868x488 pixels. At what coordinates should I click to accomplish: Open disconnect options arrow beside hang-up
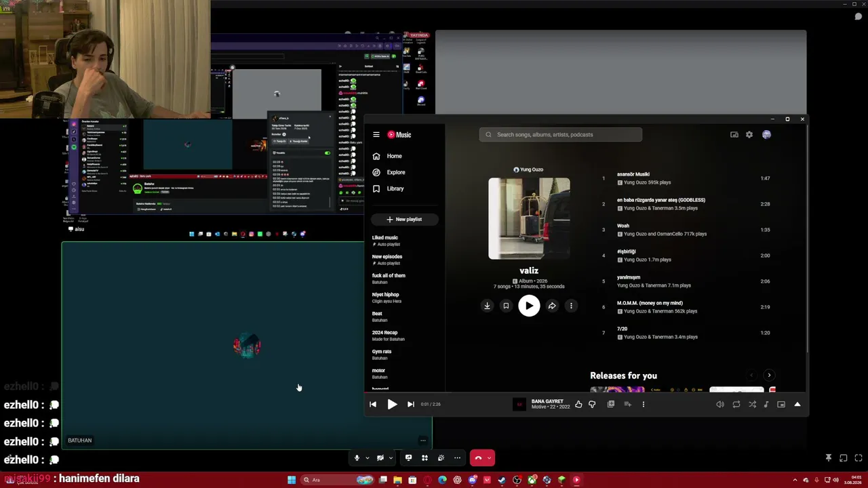[x=489, y=458]
